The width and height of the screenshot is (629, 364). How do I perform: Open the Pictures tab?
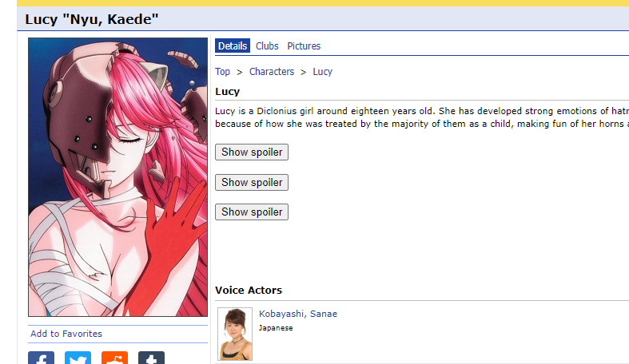(x=304, y=46)
